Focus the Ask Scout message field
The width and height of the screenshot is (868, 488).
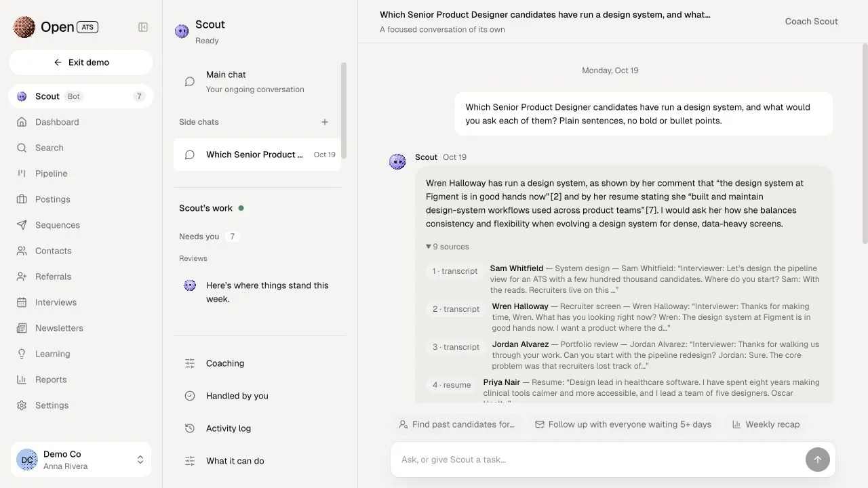pos(600,460)
